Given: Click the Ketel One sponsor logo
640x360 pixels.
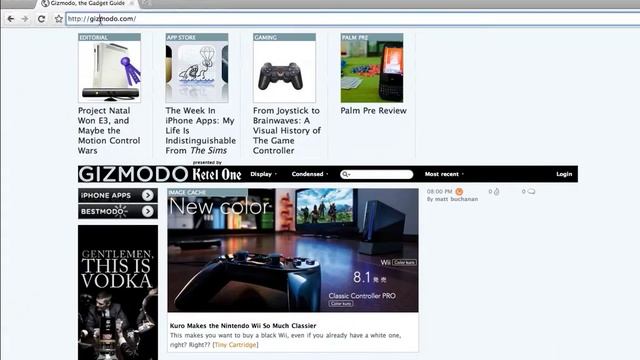Looking at the screenshot, I should click(x=217, y=175).
